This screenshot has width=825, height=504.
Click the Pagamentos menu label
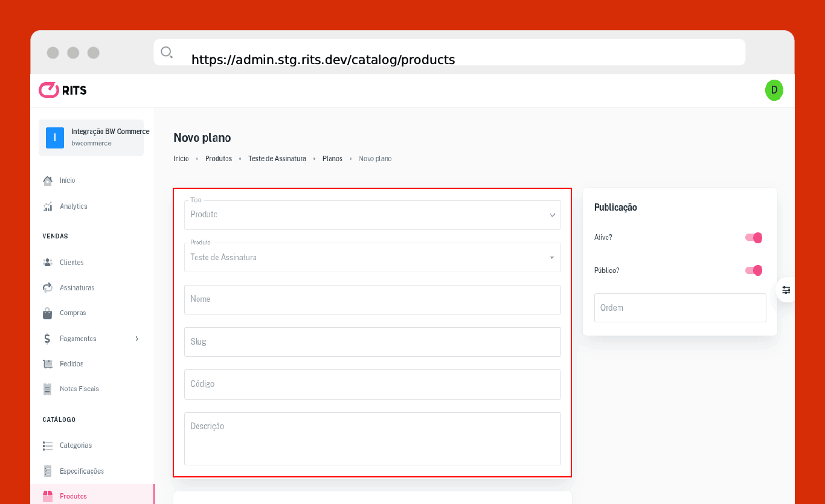point(78,339)
